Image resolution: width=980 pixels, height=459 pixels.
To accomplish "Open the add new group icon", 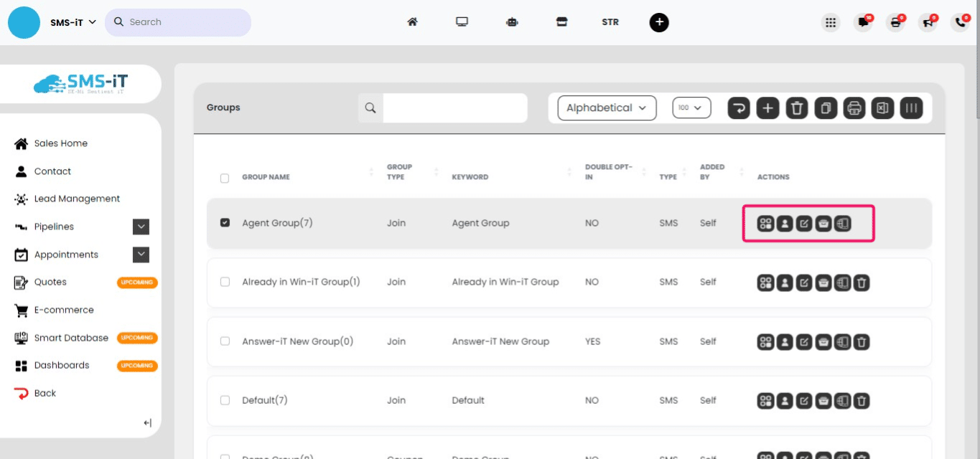I will [x=767, y=108].
